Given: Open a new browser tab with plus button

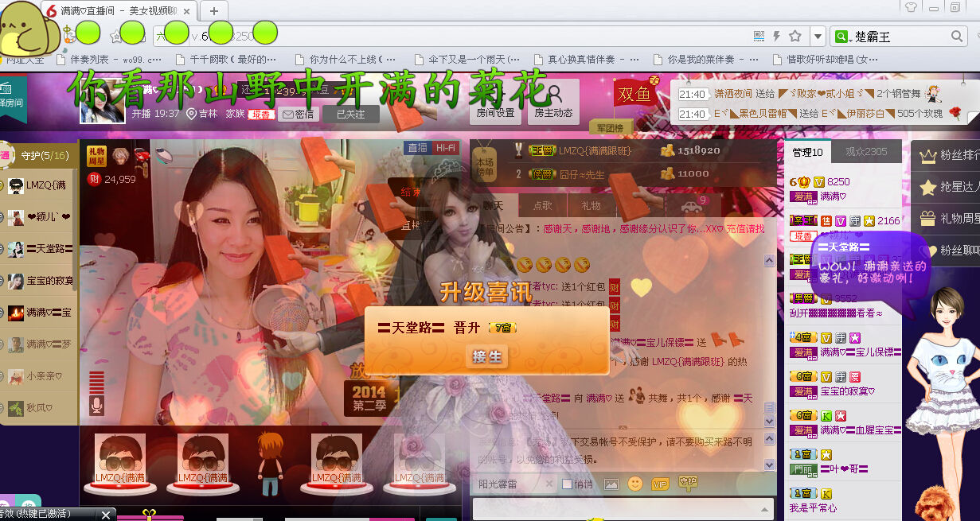Looking at the screenshot, I should [214, 10].
